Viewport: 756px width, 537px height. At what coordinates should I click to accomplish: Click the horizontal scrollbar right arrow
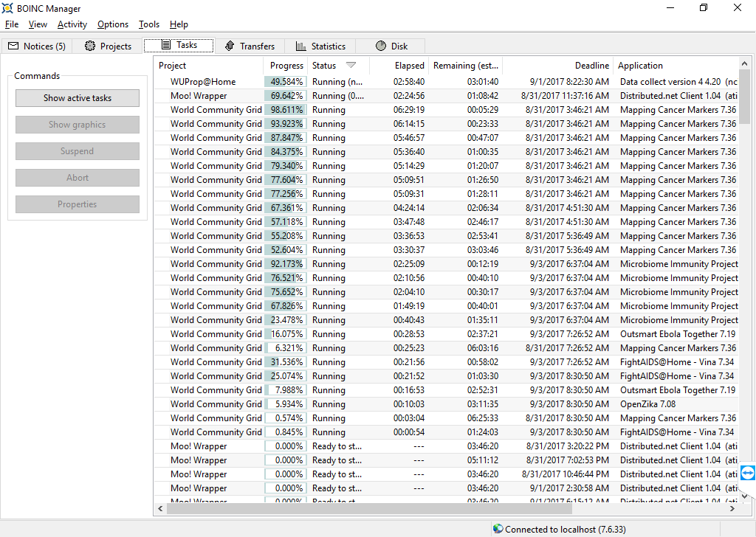pos(732,508)
